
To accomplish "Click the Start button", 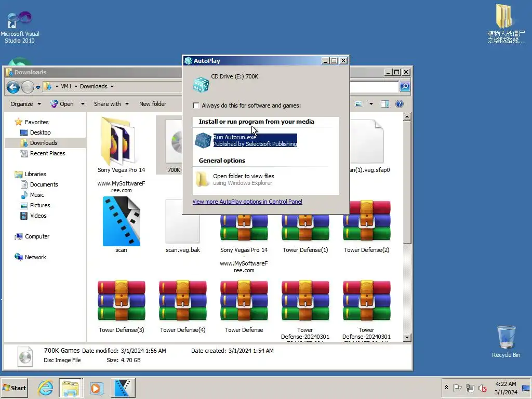I will 14,388.
